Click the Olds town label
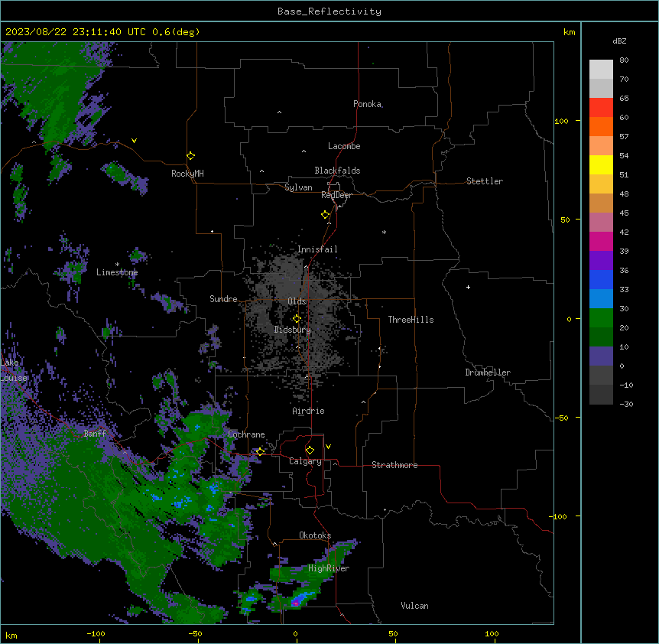The image size is (659, 644). tap(297, 301)
